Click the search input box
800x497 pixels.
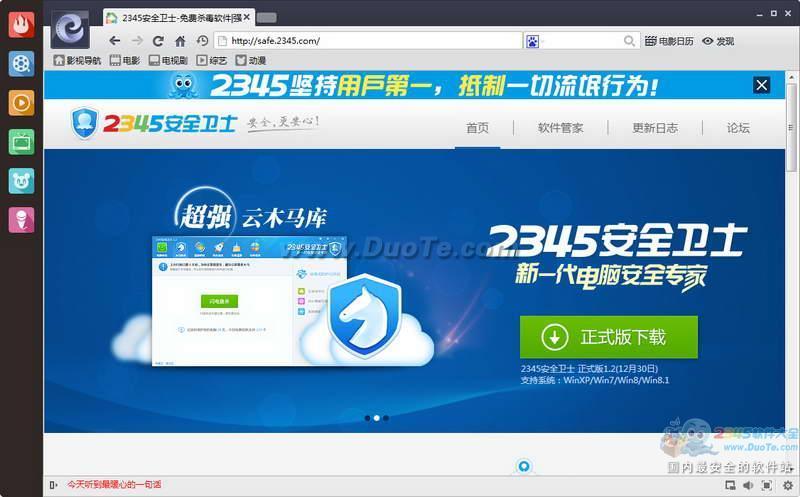click(582, 41)
